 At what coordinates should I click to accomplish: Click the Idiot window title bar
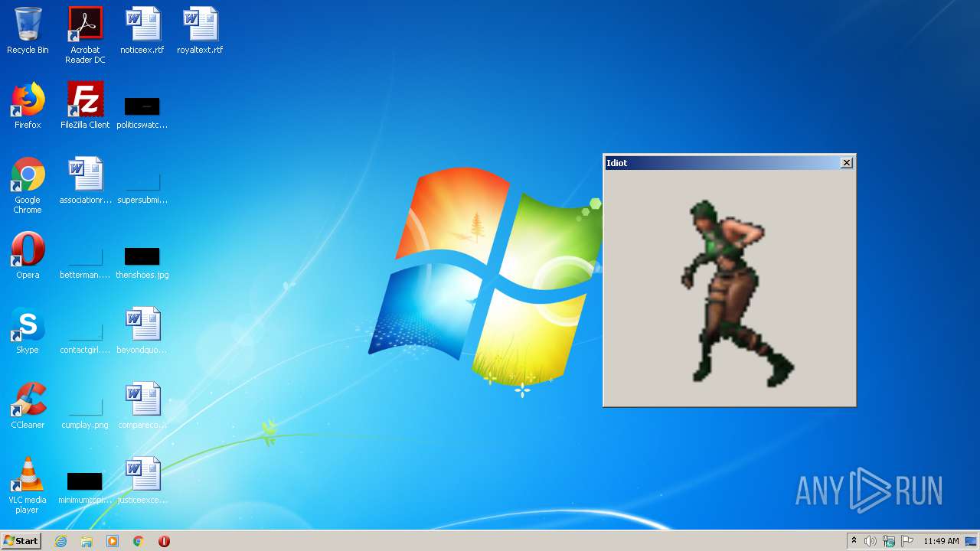click(x=722, y=163)
